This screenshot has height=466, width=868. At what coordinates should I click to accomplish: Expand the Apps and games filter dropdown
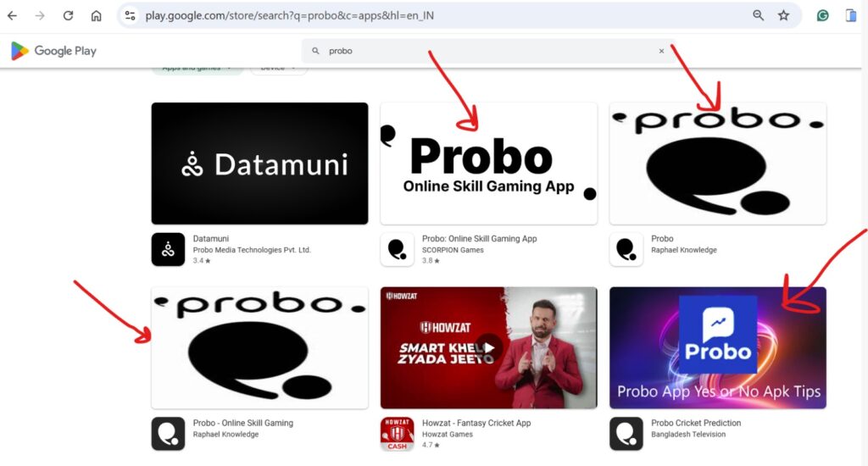tap(197, 68)
